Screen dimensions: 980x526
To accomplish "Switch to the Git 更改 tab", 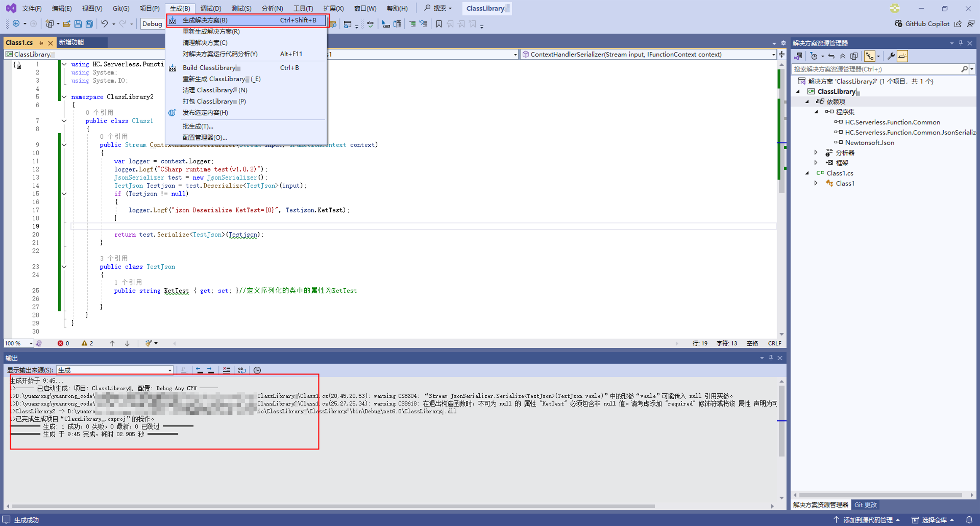I will (x=865, y=505).
